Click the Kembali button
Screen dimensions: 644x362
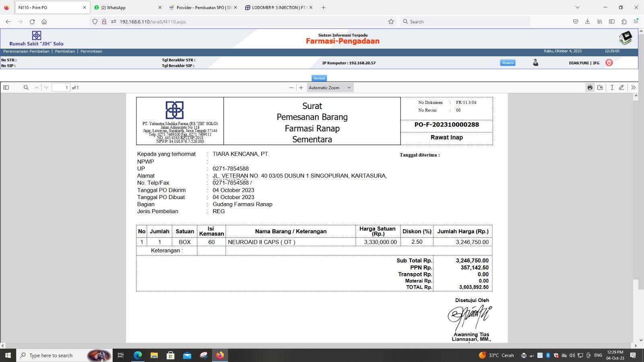[x=319, y=78]
